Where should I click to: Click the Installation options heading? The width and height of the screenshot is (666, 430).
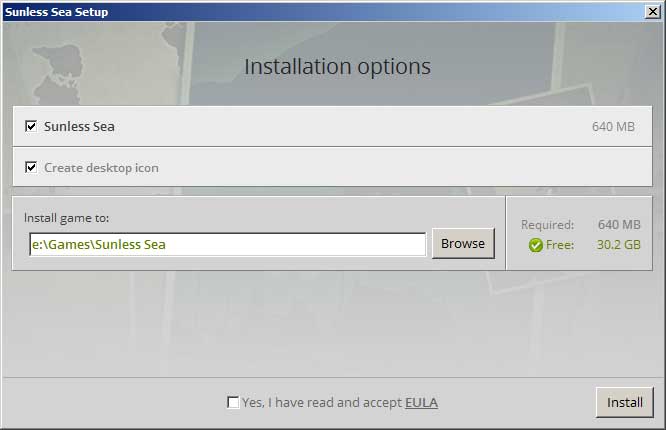[x=337, y=67]
